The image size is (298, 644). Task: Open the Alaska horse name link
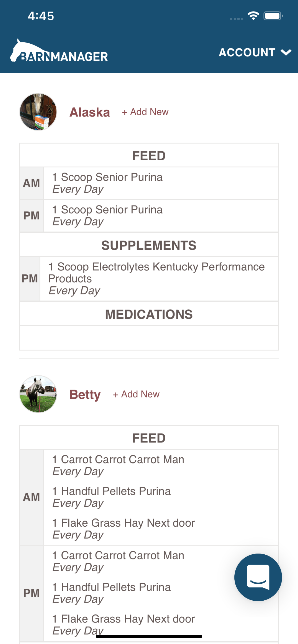click(90, 112)
